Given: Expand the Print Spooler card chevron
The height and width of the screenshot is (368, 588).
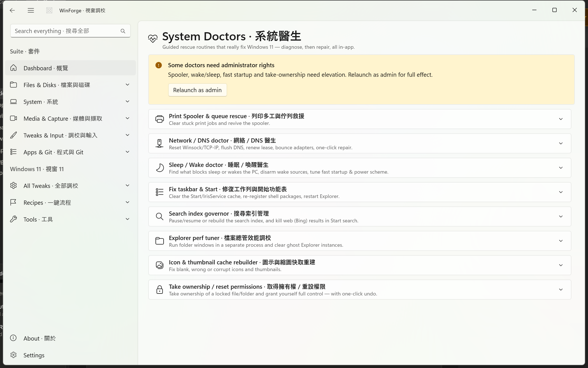Looking at the screenshot, I should tap(561, 119).
